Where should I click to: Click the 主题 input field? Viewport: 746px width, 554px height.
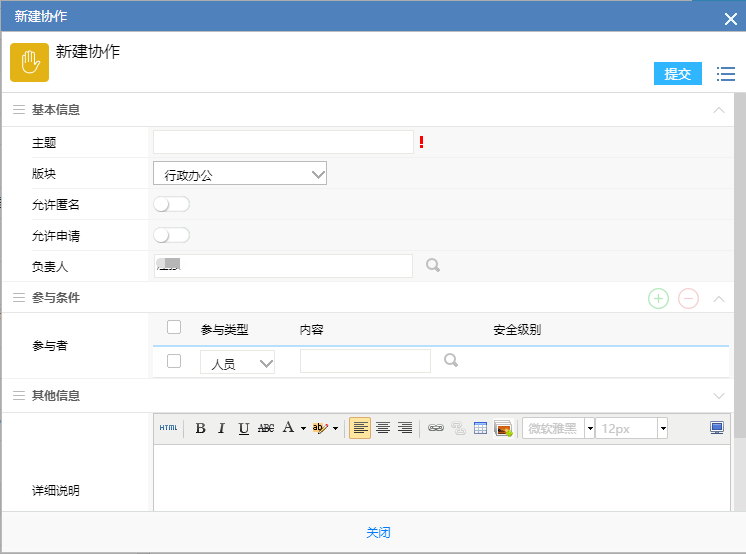point(283,143)
